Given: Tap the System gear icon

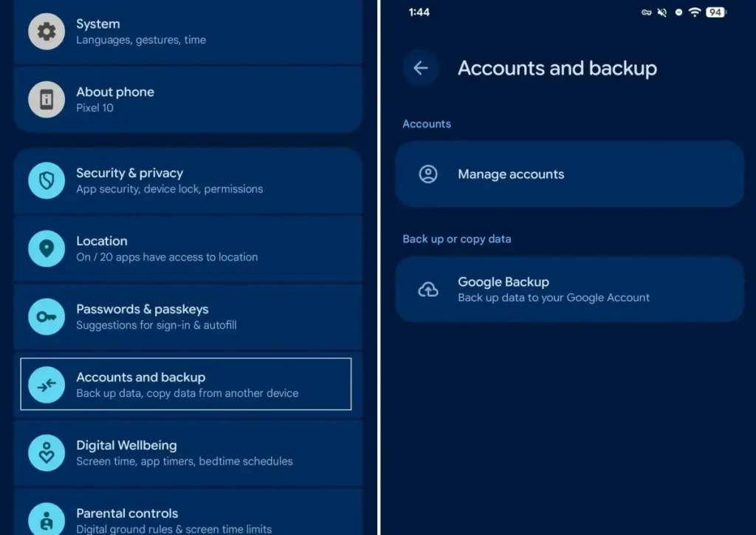Looking at the screenshot, I should [x=47, y=32].
